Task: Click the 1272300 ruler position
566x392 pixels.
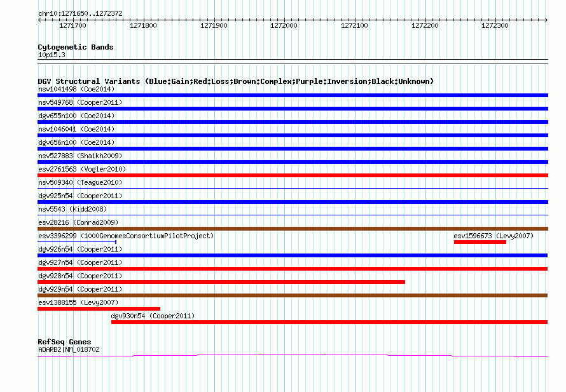Action: [495, 25]
